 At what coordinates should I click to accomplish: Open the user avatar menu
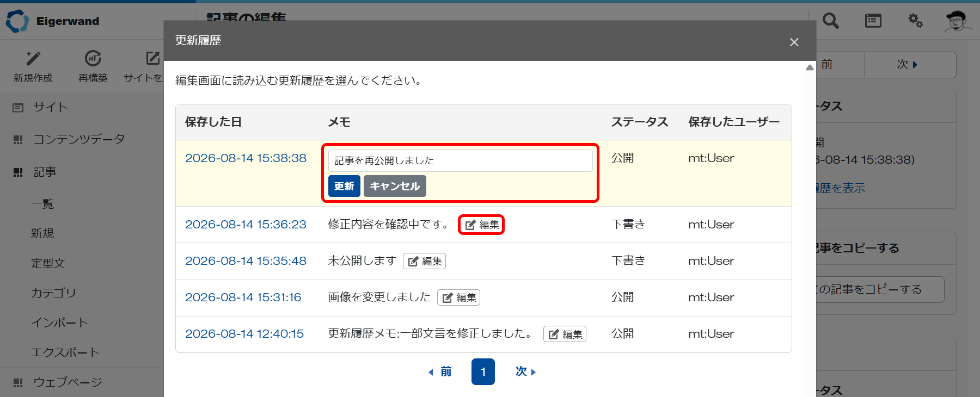tap(958, 21)
